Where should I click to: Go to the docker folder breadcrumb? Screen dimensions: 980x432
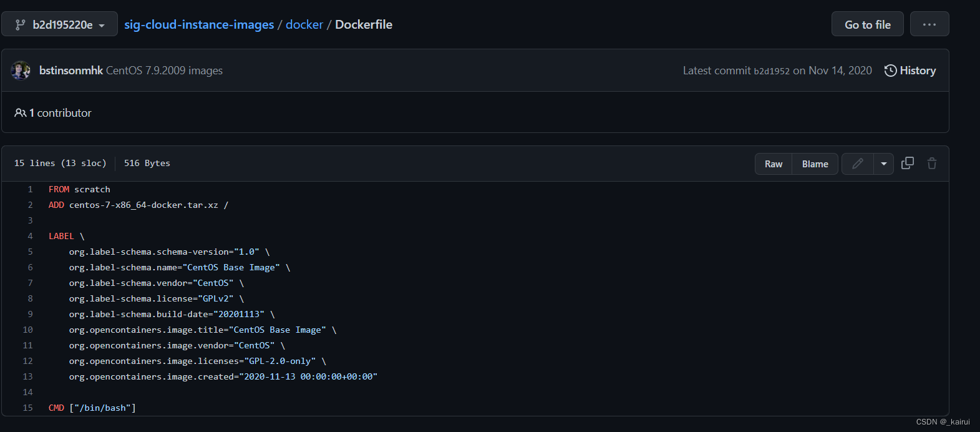pos(304,24)
